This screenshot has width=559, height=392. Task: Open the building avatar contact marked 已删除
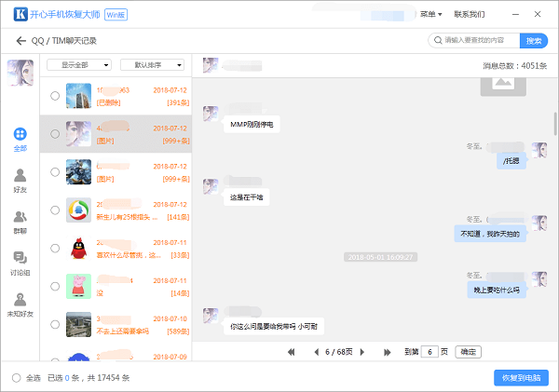(x=78, y=96)
